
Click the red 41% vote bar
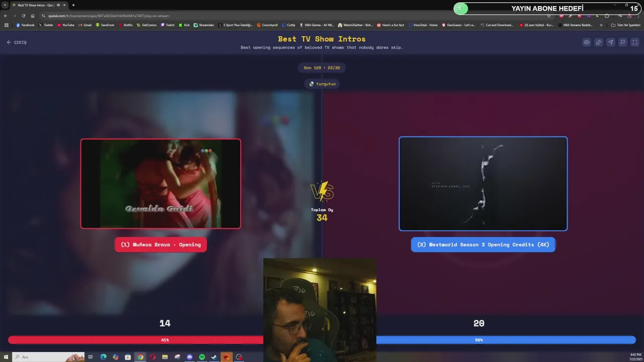click(x=136, y=340)
